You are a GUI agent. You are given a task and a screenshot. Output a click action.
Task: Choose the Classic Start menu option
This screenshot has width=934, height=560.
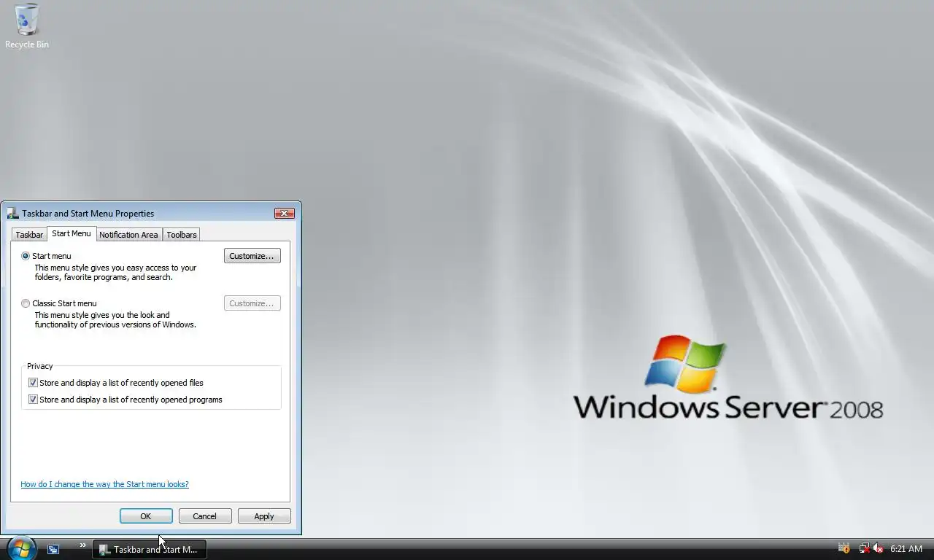pos(26,303)
